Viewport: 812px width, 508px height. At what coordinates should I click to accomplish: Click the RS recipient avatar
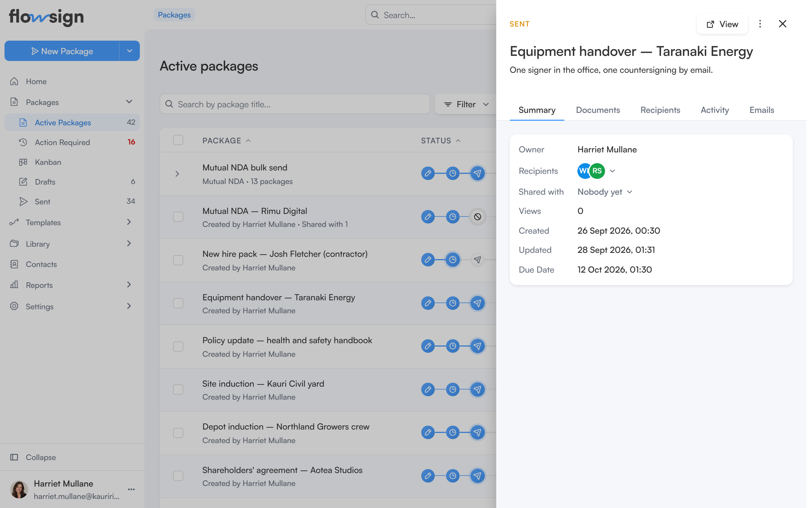point(597,171)
